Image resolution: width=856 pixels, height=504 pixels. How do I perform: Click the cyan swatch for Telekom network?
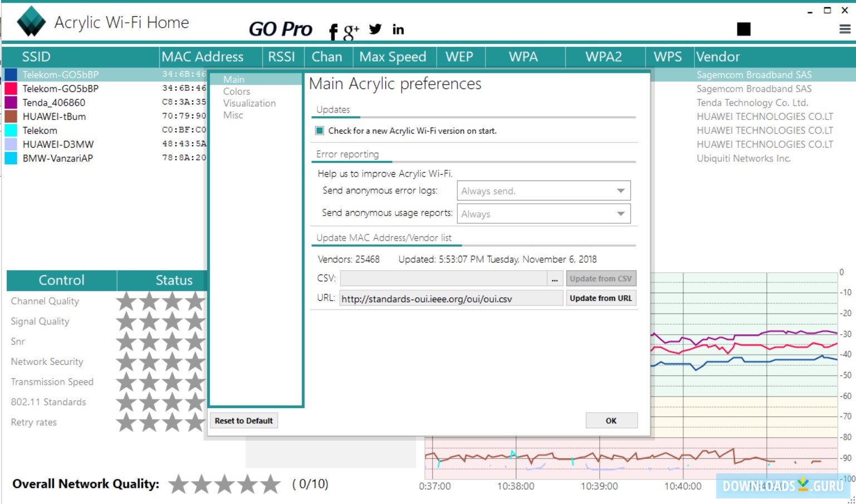point(11,130)
